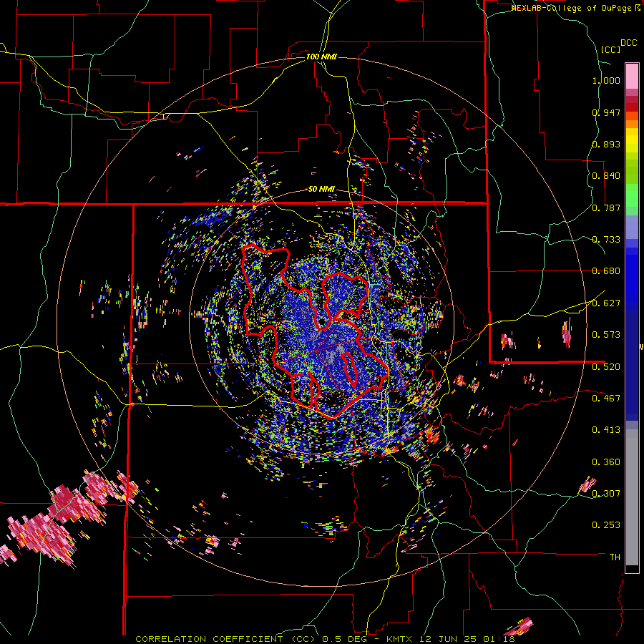Pick the red swatch on the color bar
This screenshot has height=644, width=644.
[x=632, y=107]
